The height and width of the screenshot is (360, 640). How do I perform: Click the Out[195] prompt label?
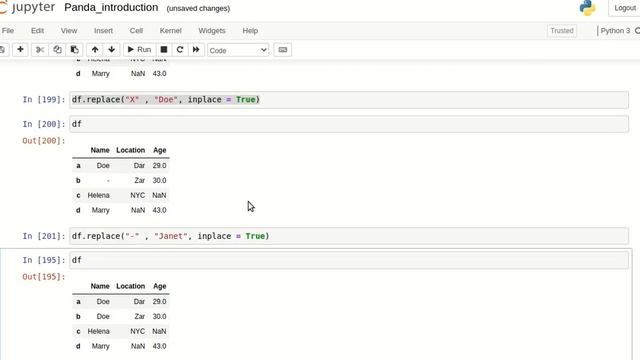point(44,277)
